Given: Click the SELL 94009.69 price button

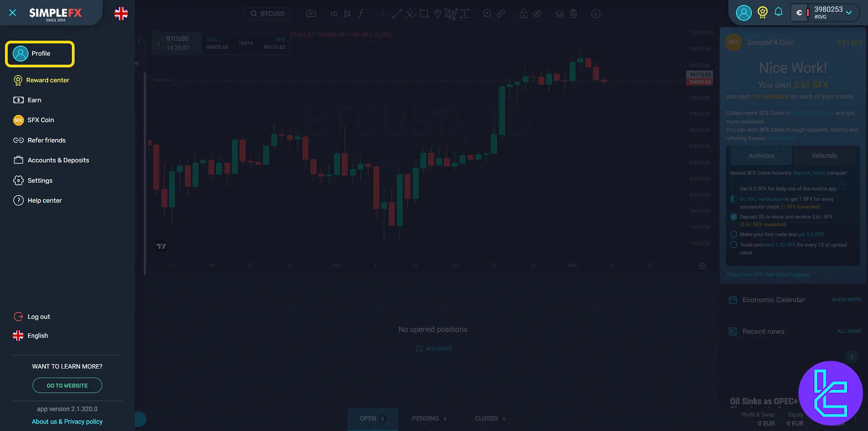Looking at the screenshot, I should point(217,43).
